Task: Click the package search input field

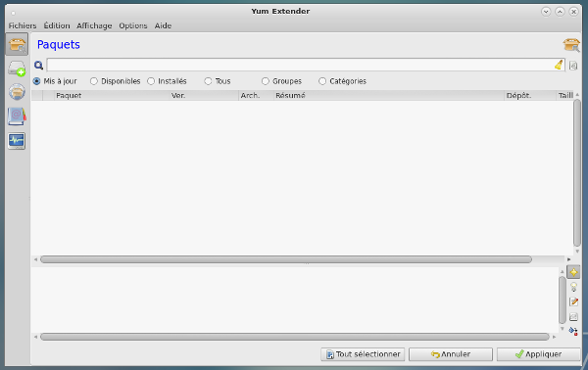Action: (x=305, y=65)
